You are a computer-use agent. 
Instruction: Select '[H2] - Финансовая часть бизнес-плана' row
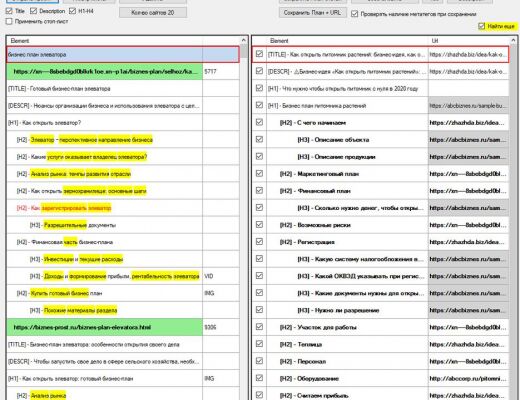coord(123,242)
